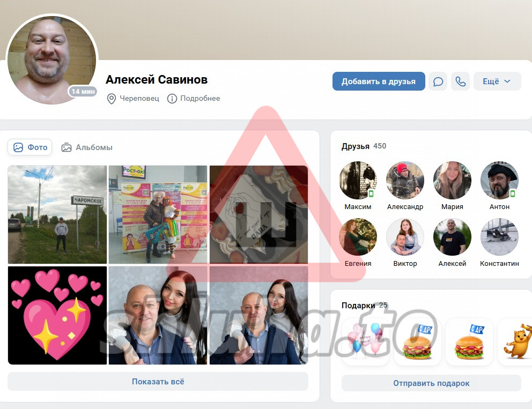The width and height of the screenshot is (532, 409).
Task: Click the info icon beside Подробнее
Action: point(172,99)
